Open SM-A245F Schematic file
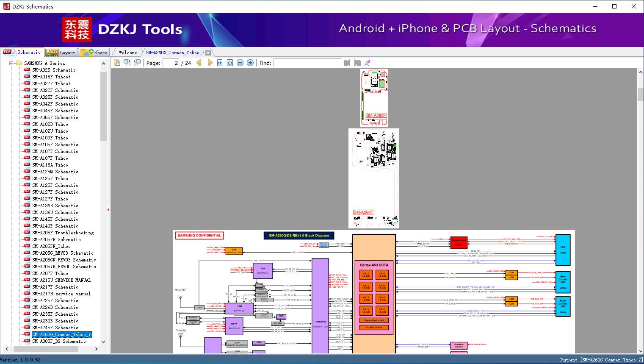 click(55, 328)
